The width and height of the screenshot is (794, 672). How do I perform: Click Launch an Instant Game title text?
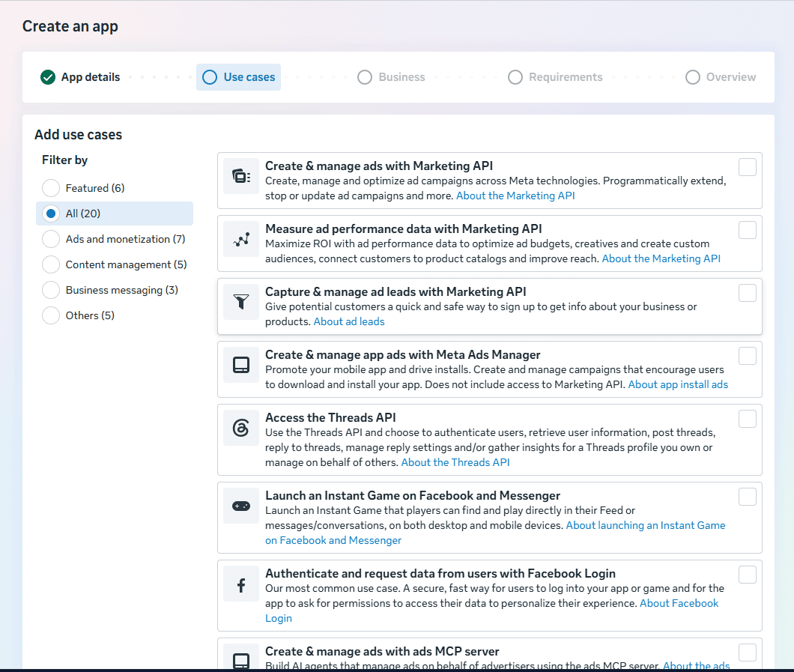coord(413,495)
